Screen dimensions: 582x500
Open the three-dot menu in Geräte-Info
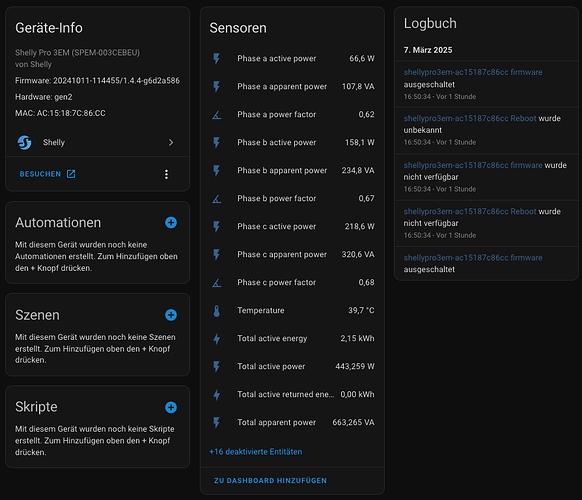166,174
